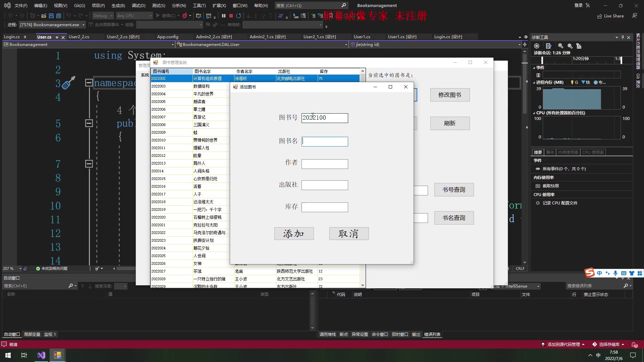Select the 图书书名 (Book Title) input field

[x=325, y=141]
